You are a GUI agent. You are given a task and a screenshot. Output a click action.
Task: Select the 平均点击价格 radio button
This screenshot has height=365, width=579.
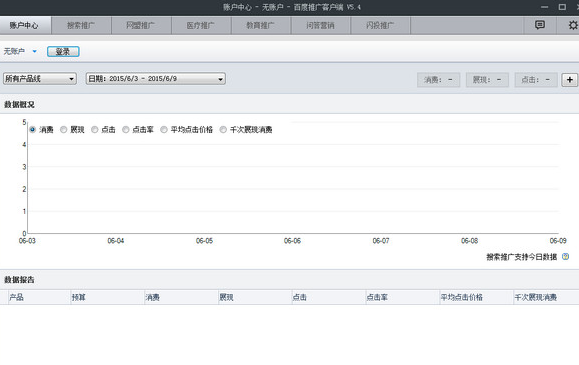point(164,130)
